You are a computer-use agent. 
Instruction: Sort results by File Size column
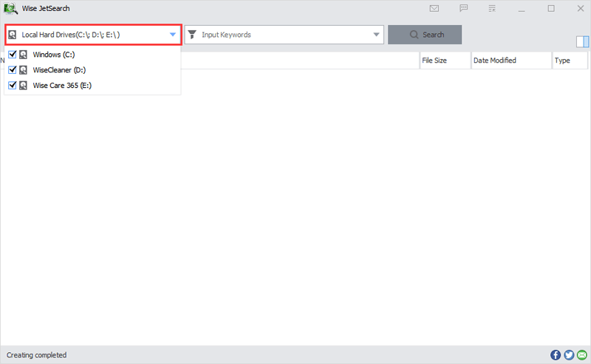[x=445, y=61]
